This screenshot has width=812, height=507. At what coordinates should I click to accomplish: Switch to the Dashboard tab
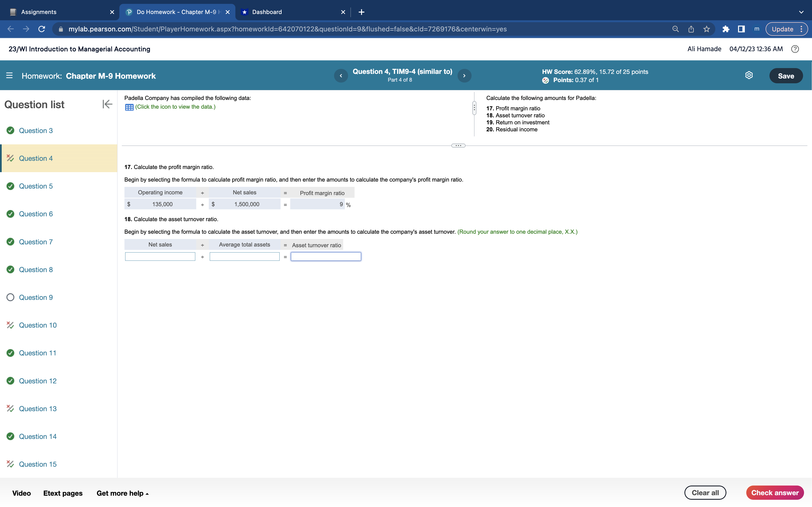(x=267, y=12)
